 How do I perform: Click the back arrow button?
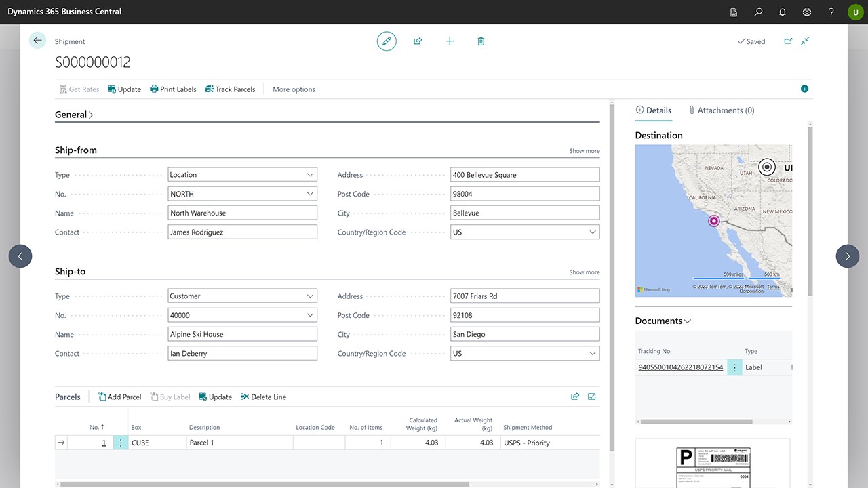(x=37, y=41)
